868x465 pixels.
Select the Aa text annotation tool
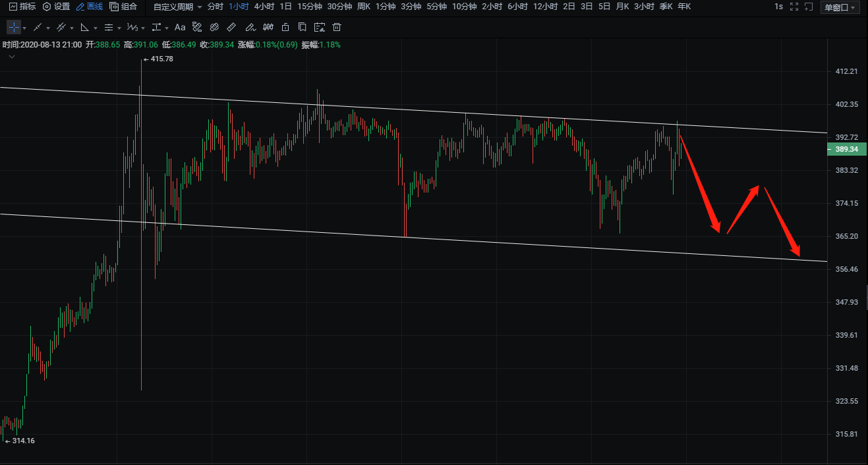point(180,27)
